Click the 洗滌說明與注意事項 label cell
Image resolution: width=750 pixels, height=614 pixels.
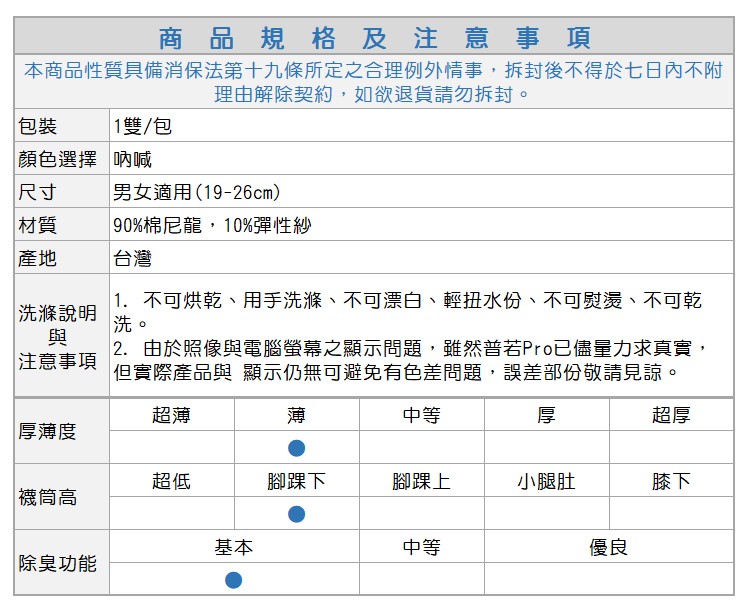[x=58, y=336]
